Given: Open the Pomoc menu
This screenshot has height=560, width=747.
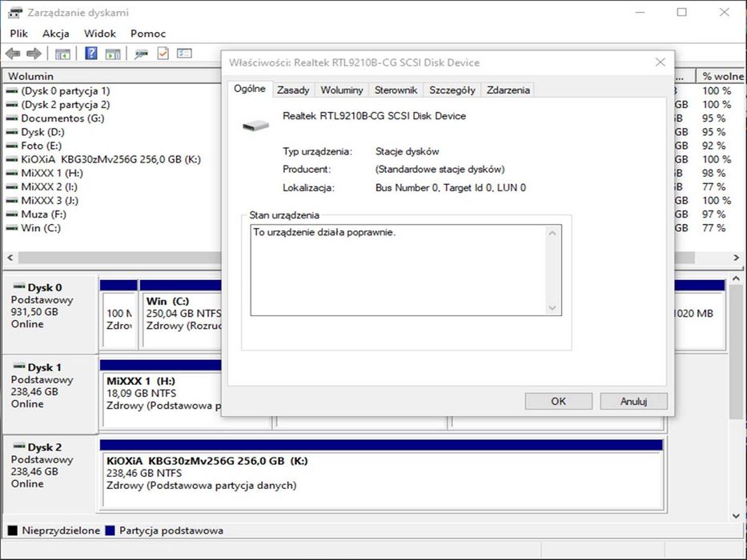Looking at the screenshot, I should (x=148, y=34).
